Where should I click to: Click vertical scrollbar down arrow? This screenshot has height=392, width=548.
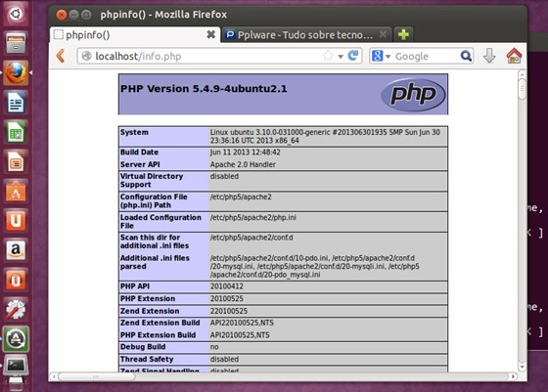522,367
